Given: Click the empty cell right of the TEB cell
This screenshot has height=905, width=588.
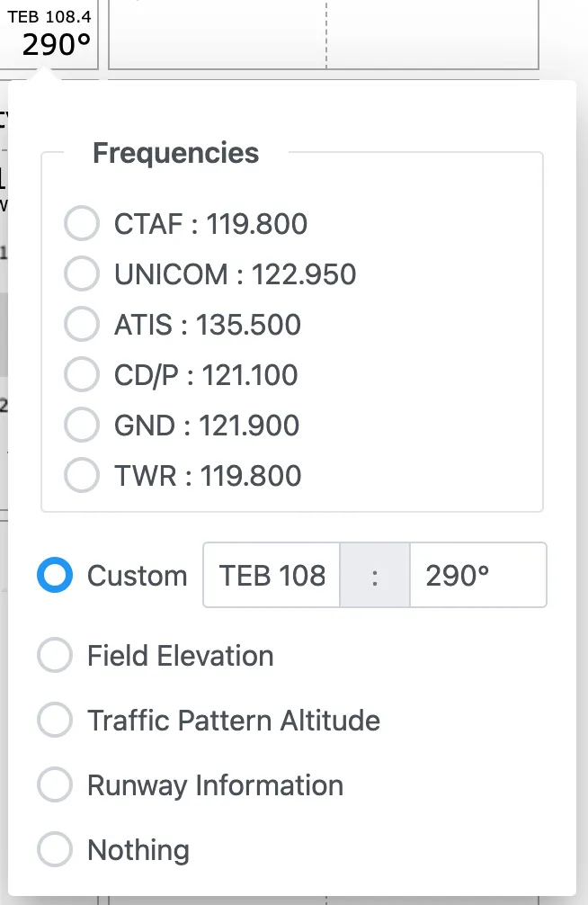Looking at the screenshot, I should [216, 34].
